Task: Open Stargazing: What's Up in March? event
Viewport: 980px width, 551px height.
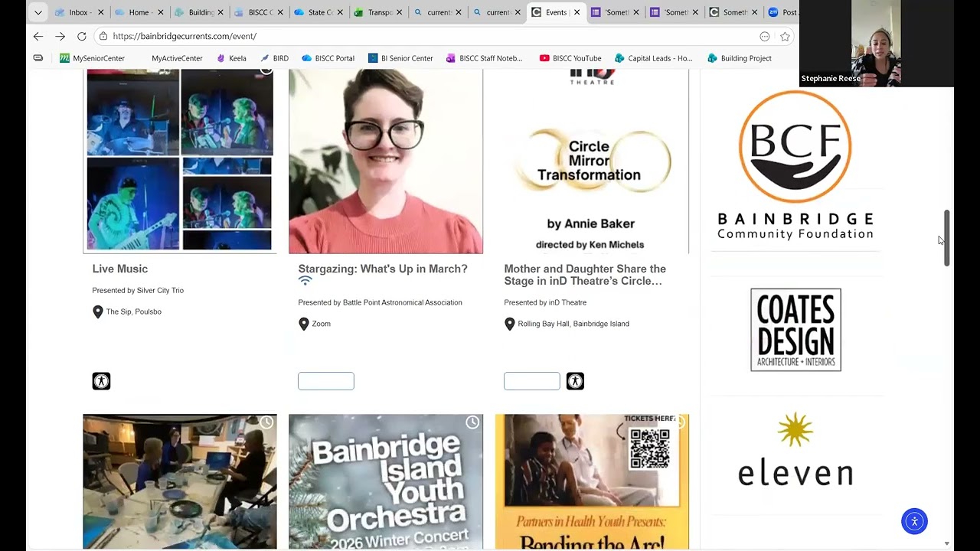Action: (383, 269)
